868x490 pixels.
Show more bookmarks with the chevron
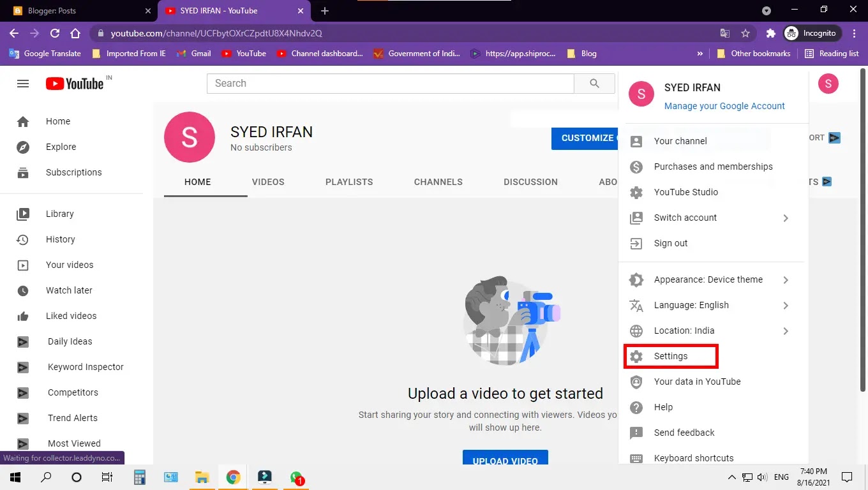(x=700, y=54)
